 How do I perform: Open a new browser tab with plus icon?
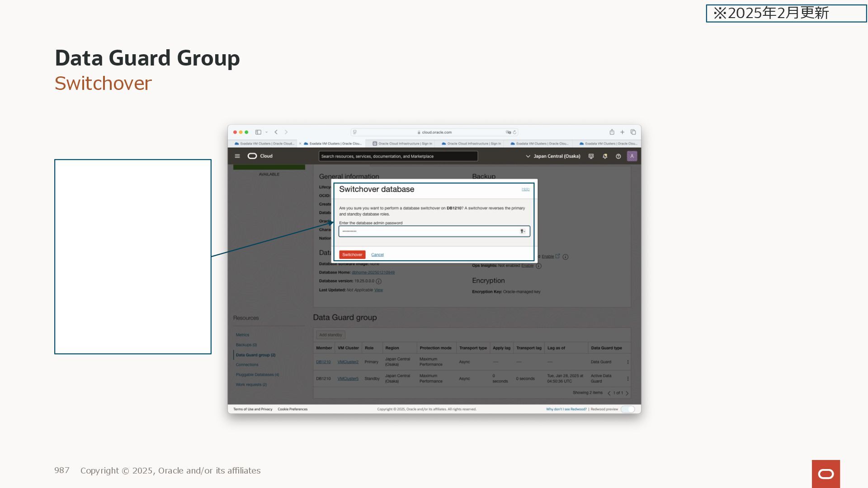[622, 132]
